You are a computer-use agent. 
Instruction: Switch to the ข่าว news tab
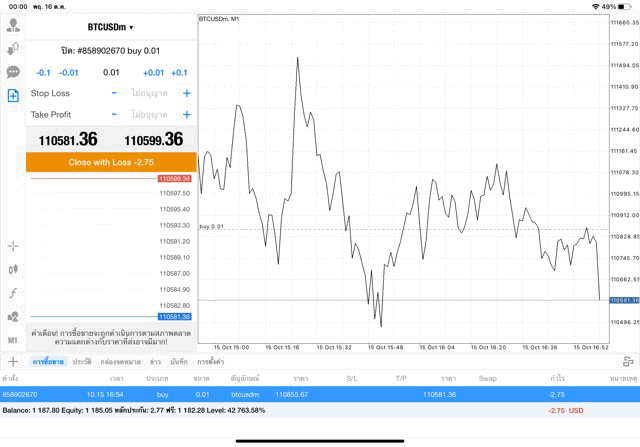(155, 361)
